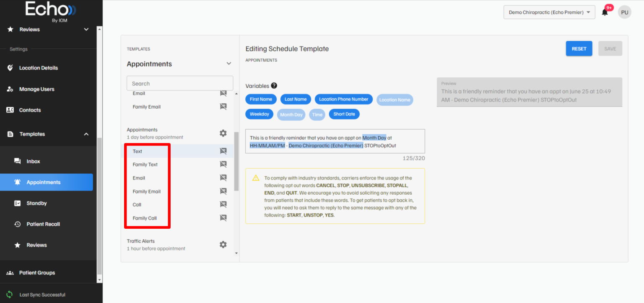The height and width of the screenshot is (303, 644).
Task: Collapse the Reviews sidebar section
Action: [86, 29]
